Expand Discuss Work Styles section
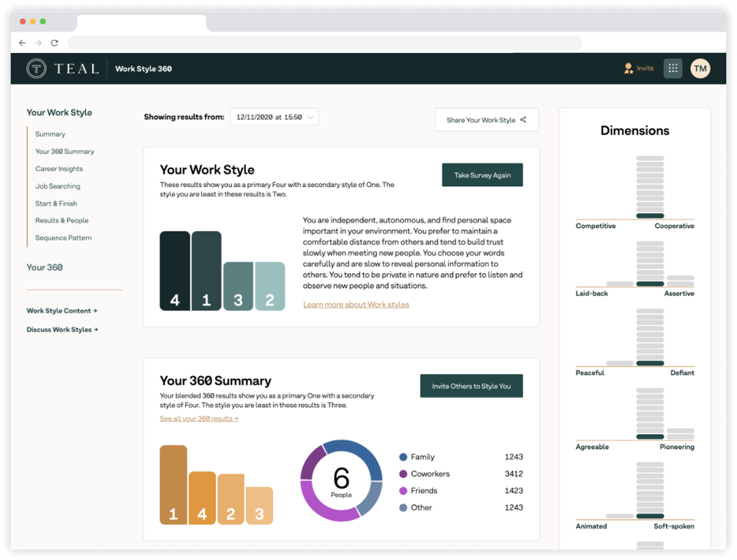 [62, 329]
